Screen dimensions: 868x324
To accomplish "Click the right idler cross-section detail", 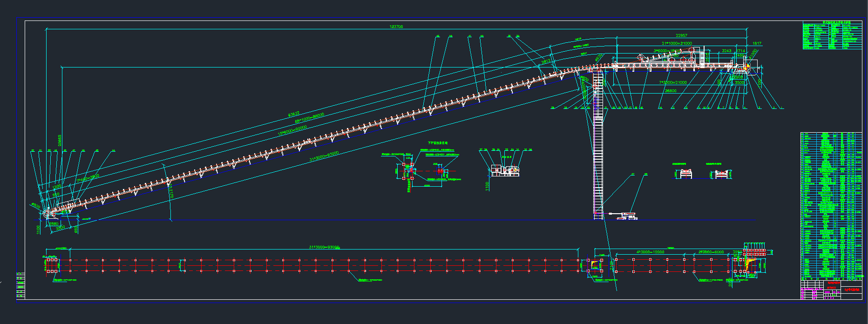I will (720, 174).
